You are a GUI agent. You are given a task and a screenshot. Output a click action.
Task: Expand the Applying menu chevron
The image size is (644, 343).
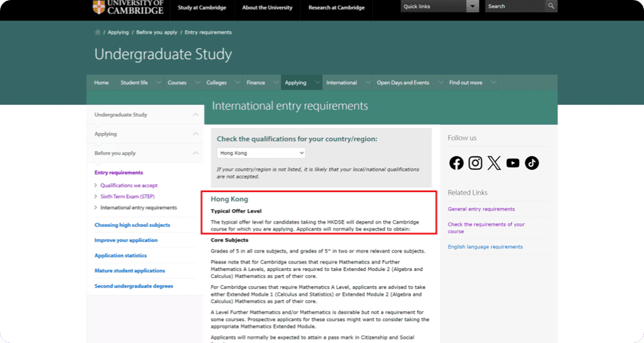coord(317,82)
